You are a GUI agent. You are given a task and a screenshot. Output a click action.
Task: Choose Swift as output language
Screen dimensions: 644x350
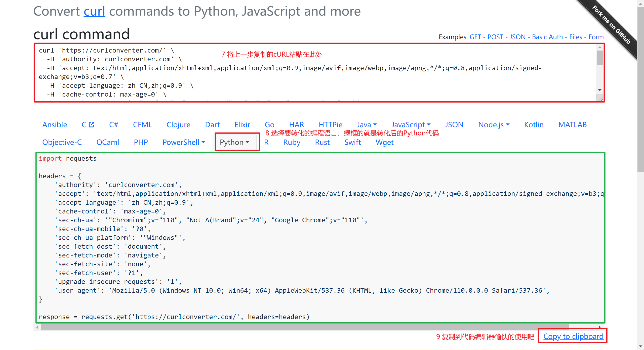pyautogui.click(x=352, y=142)
